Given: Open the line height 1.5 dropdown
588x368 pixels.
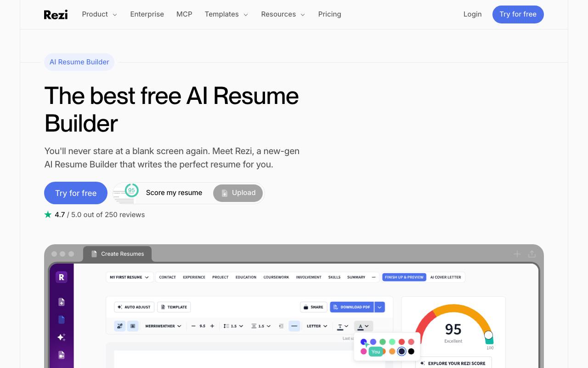Looking at the screenshot, I should 233,326.
